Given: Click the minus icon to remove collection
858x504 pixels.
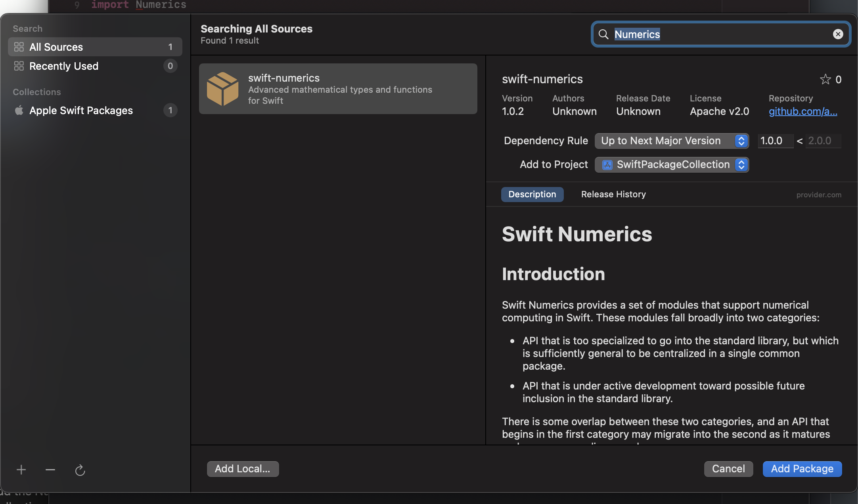Looking at the screenshot, I should pyautogui.click(x=50, y=470).
